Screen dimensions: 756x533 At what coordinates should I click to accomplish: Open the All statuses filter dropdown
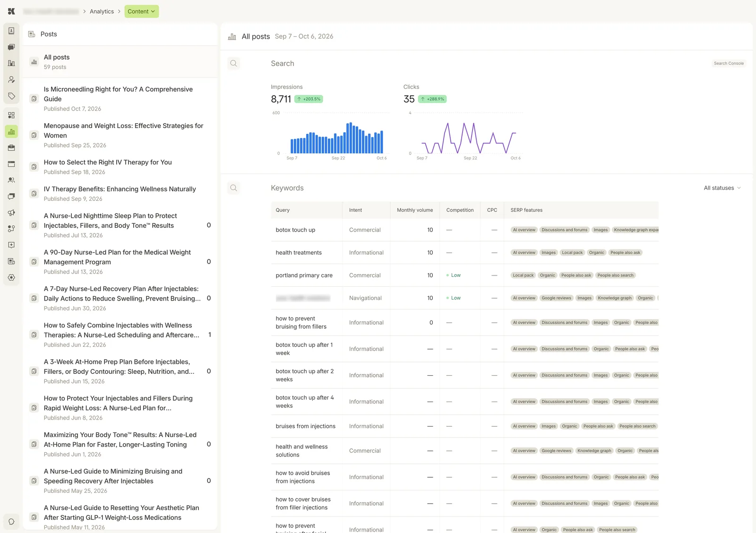pos(722,188)
